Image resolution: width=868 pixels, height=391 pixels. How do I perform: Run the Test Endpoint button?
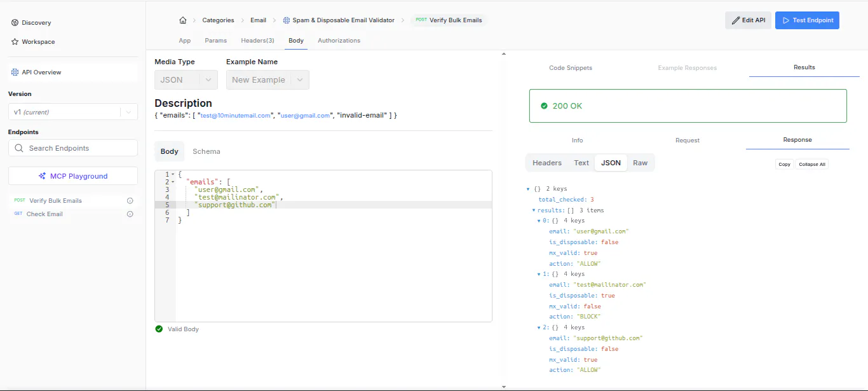point(807,20)
